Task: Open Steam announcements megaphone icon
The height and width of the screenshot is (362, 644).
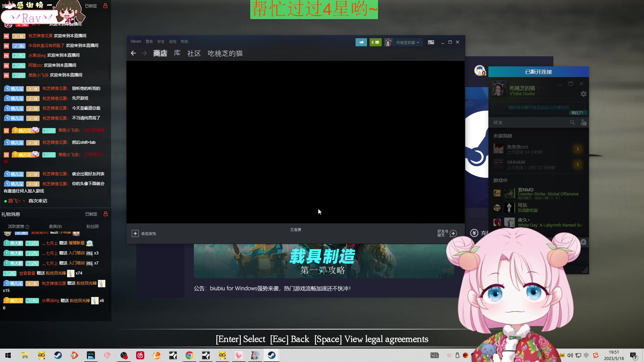Action: (361, 42)
